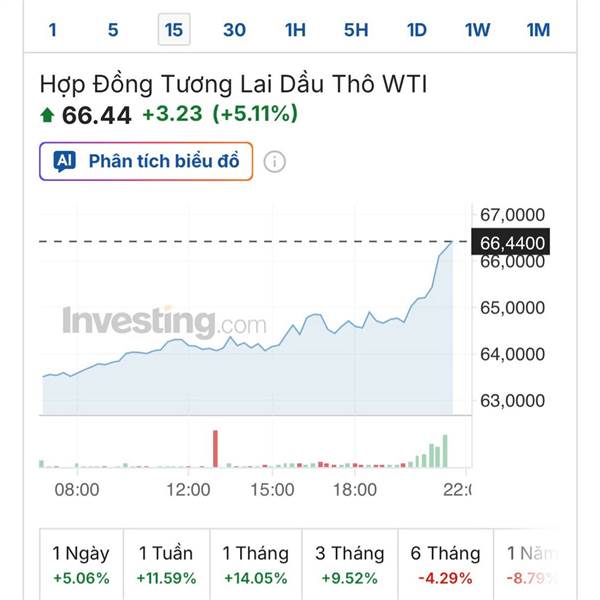Select the 1 minute timeframe
This screenshot has height=600, width=600.
click(52, 30)
